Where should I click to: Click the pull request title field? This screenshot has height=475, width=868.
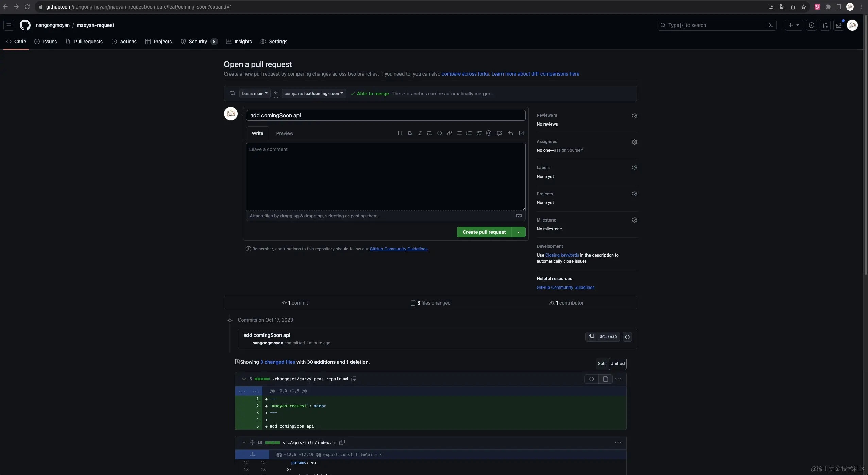coord(385,115)
